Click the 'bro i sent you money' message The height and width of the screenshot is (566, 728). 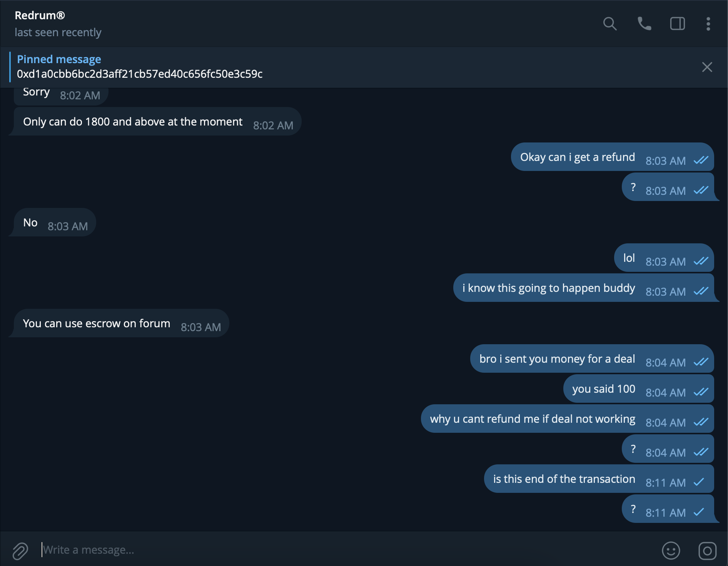pyautogui.click(x=557, y=359)
